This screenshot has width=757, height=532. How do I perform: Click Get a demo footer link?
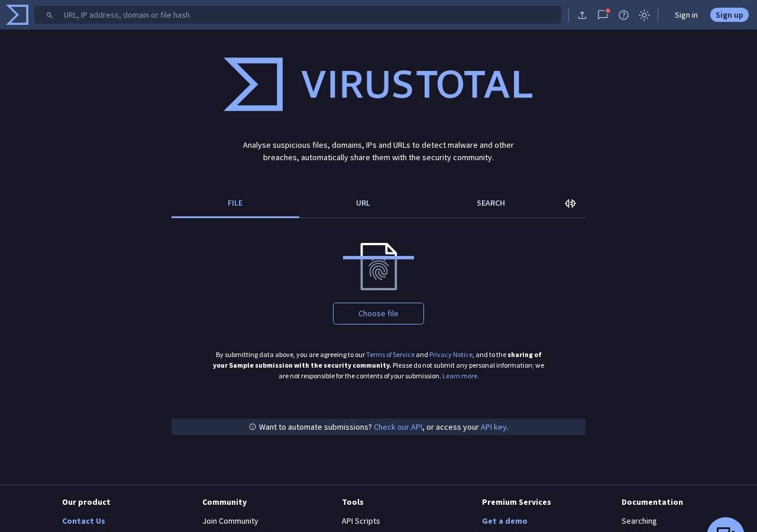[504, 521]
